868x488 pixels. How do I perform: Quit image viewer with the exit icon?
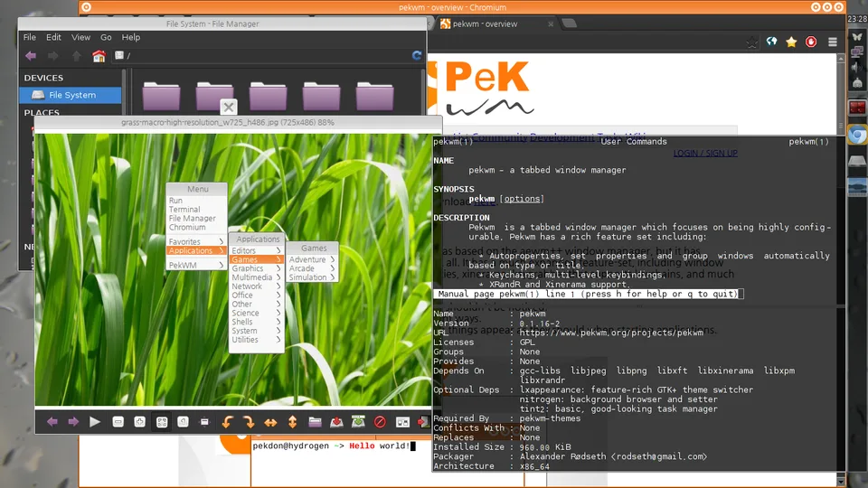point(423,422)
